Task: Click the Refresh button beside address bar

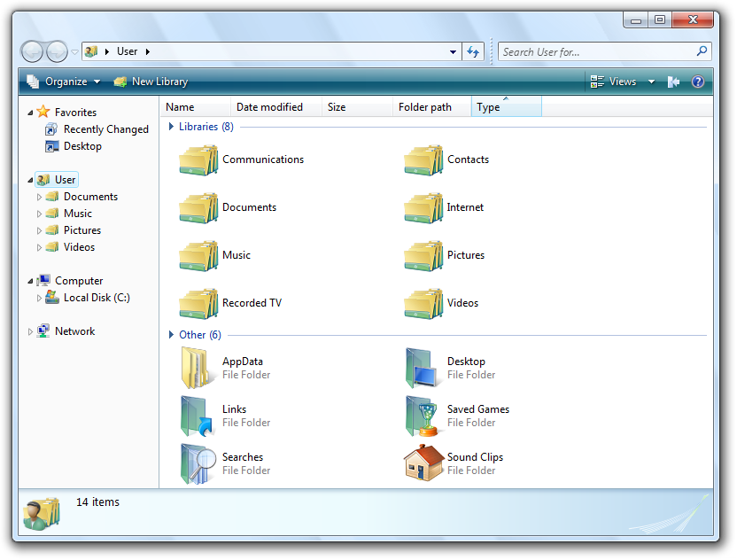Action: (x=474, y=52)
